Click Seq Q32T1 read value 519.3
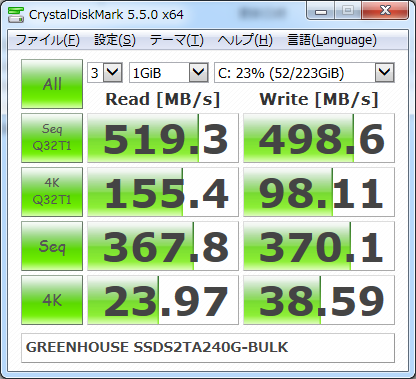 coord(163,138)
